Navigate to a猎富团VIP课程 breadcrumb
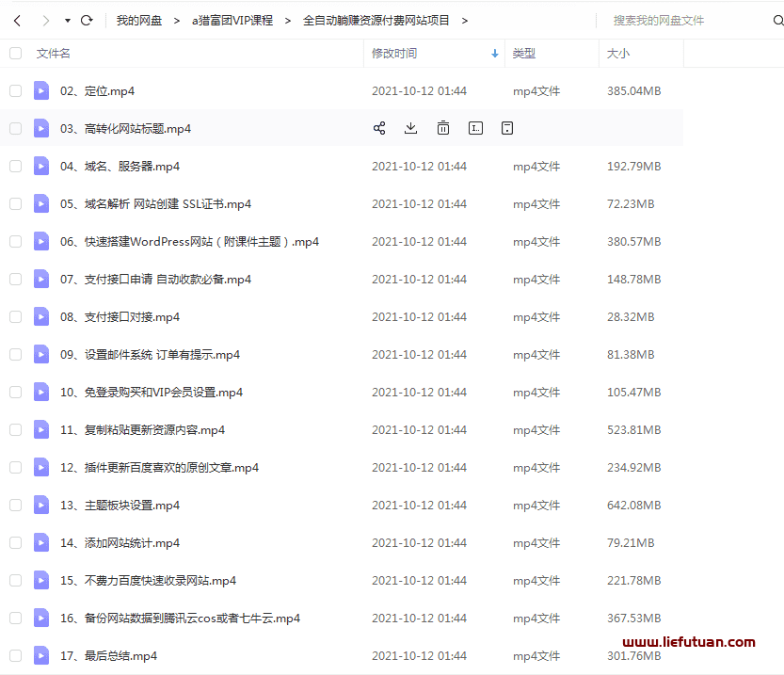This screenshot has width=784, height=675. [232, 21]
